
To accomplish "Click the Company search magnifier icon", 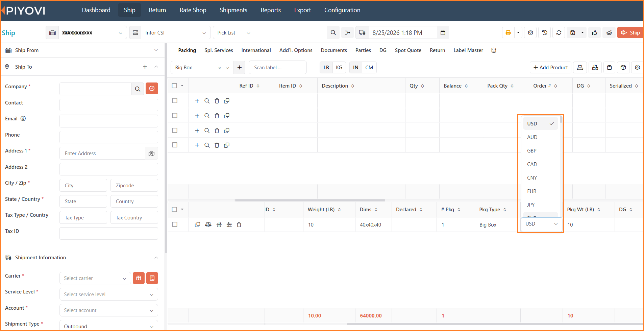I will click(x=138, y=89).
